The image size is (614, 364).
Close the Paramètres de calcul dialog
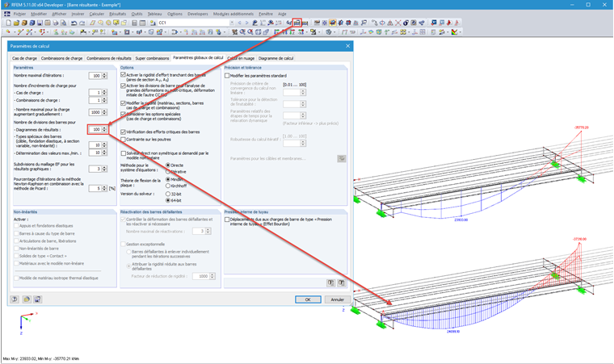(x=347, y=46)
